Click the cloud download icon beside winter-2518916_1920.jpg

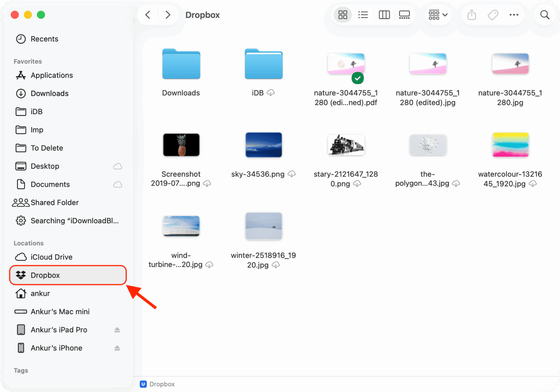tap(276, 265)
